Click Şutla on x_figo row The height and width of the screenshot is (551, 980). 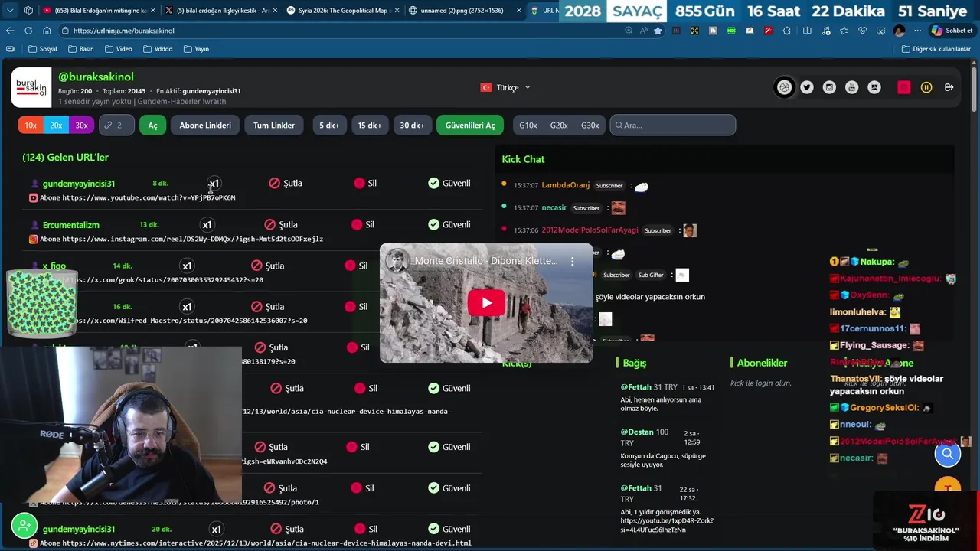(267, 266)
